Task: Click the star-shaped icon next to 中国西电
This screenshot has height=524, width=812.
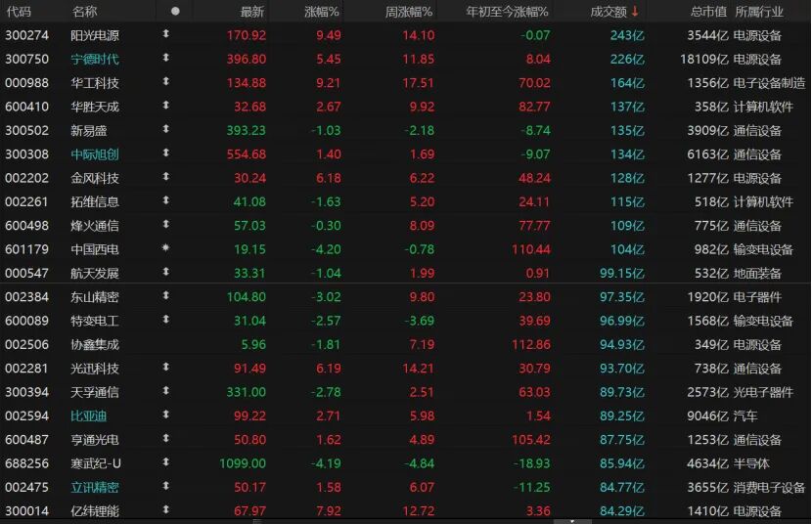Action: [165, 249]
